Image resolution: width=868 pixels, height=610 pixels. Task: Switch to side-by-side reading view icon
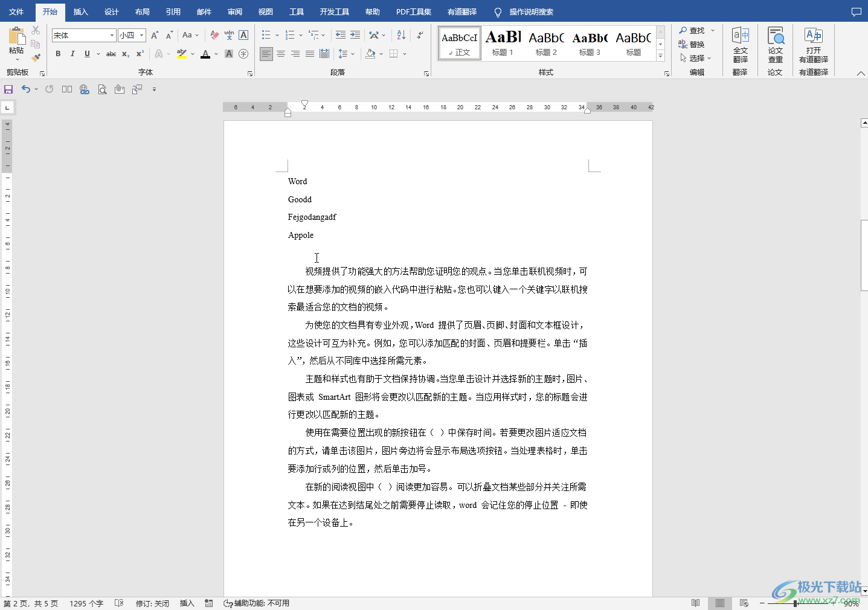click(x=67, y=89)
